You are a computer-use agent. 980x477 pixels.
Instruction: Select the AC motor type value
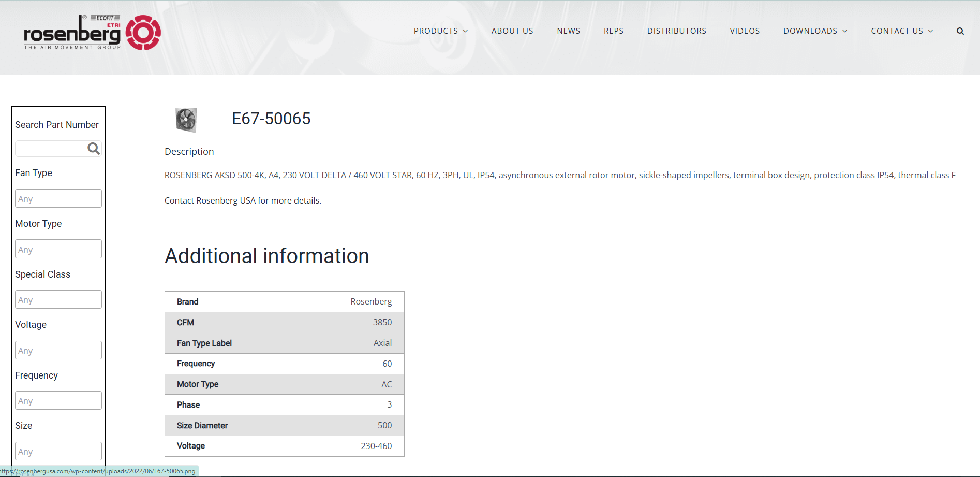(x=387, y=384)
